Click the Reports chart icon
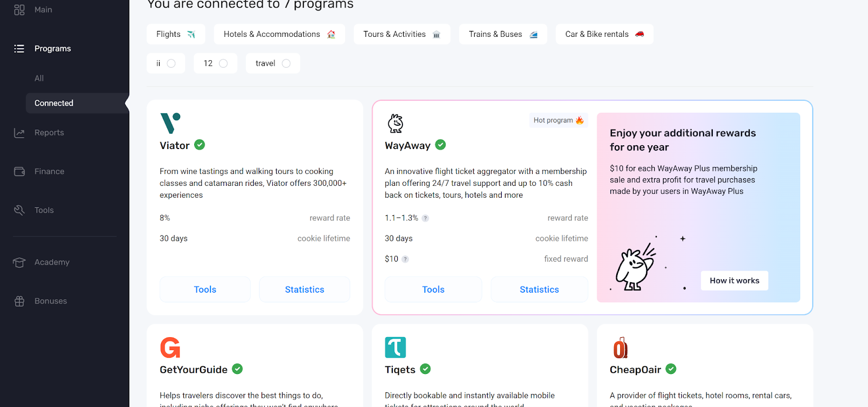868x407 pixels. (x=20, y=133)
